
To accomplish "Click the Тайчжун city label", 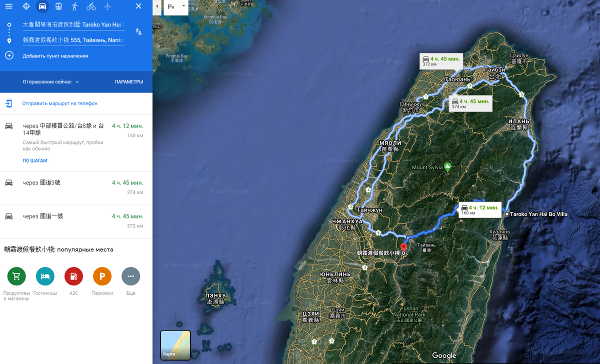I will coord(369,210).
